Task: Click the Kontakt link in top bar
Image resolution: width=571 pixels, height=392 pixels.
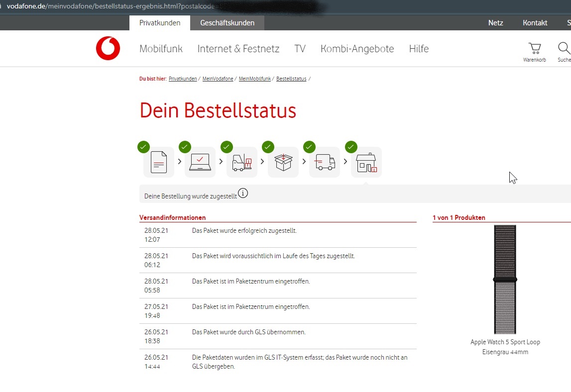Action: pos(535,23)
